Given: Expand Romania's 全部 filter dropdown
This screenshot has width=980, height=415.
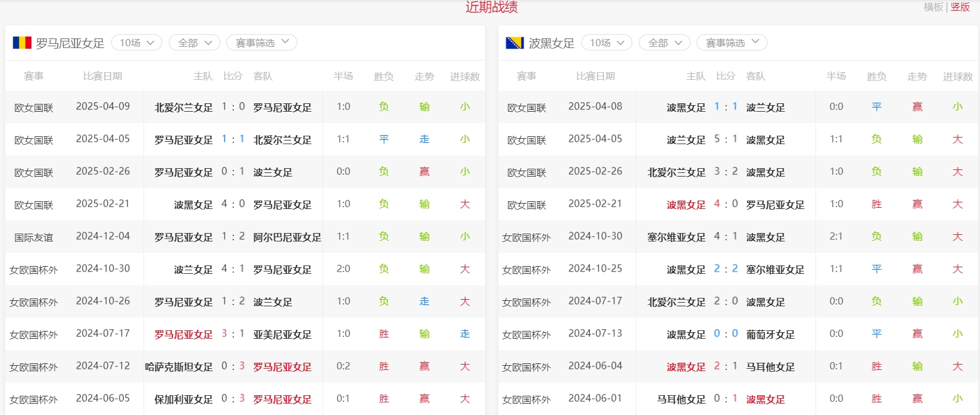Looking at the screenshot, I should click(195, 43).
